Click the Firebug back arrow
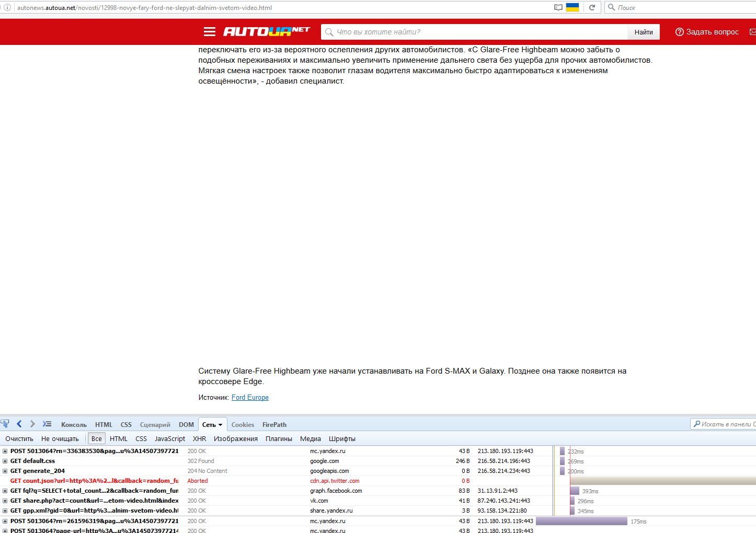This screenshot has height=533, width=756. point(19,424)
